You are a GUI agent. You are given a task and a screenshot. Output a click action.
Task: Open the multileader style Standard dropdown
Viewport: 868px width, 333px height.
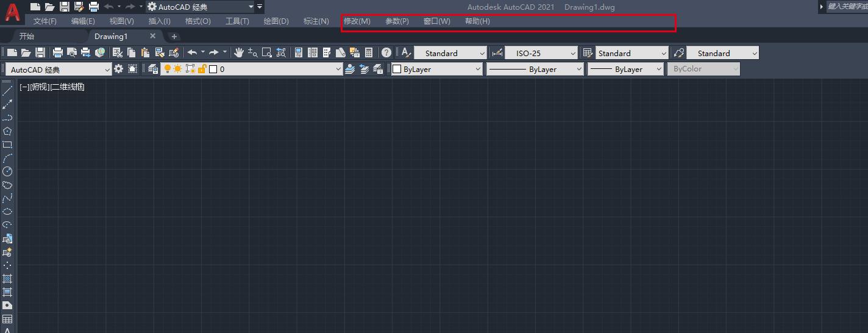click(x=723, y=53)
